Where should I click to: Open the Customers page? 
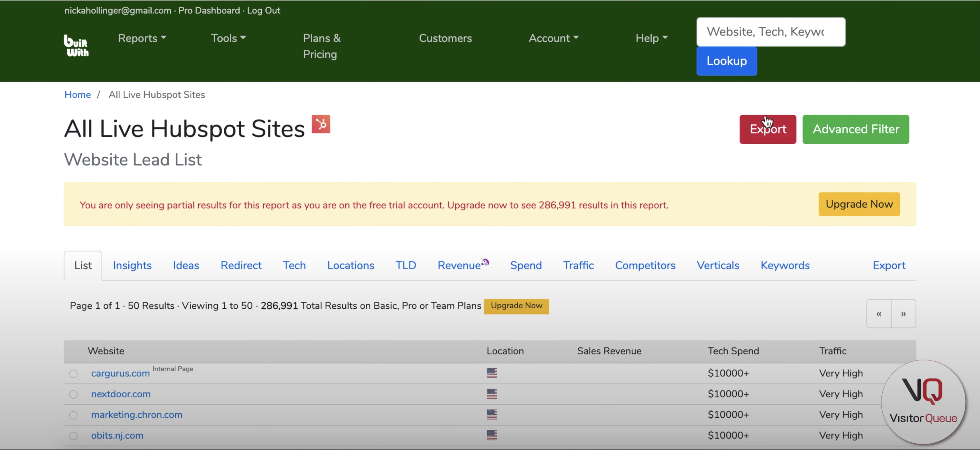pyautogui.click(x=445, y=38)
